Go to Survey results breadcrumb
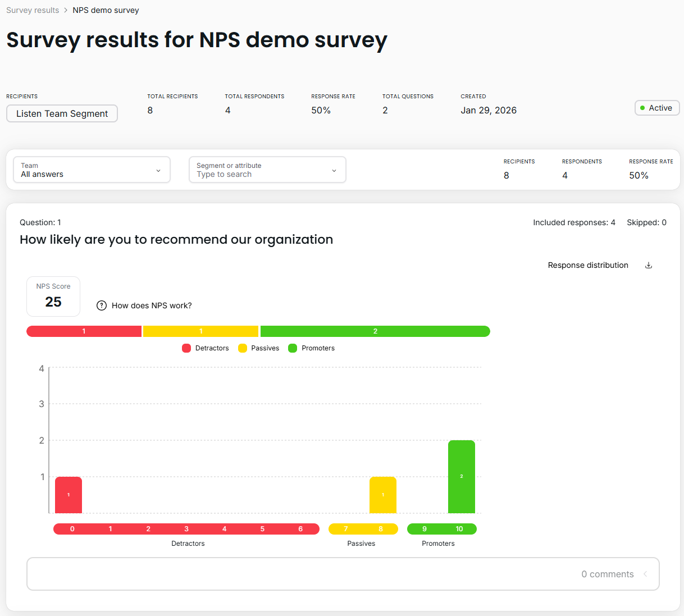Image resolution: width=684 pixels, height=616 pixels. pyautogui.click(x=33, y=10)
